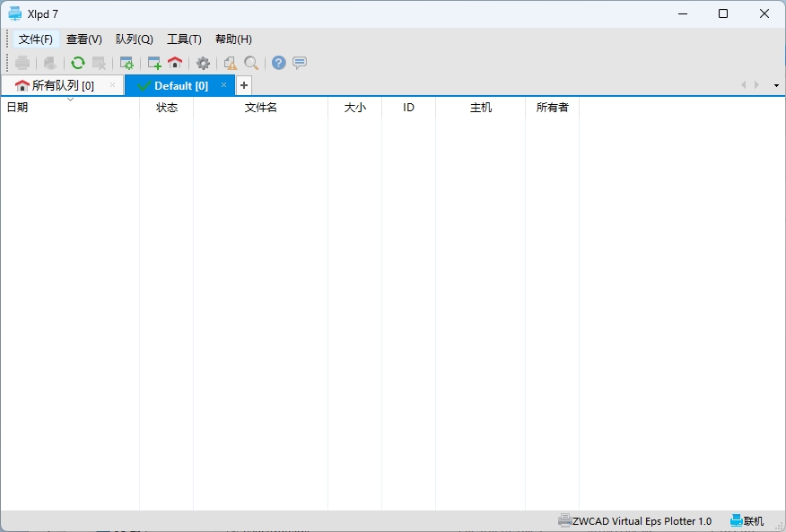Set queue as default using house icon
The height and width of the screenshot is (532, 786).
point(175,63)
